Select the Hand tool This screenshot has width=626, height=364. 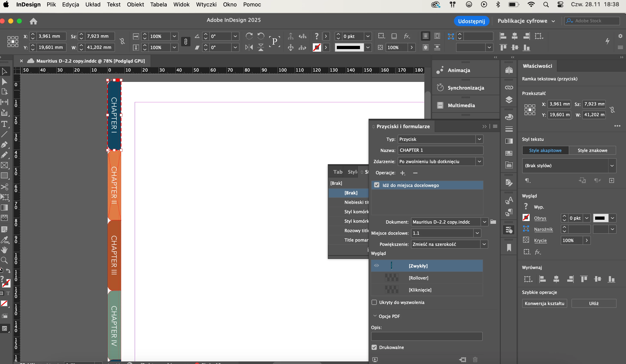point(5,250)
